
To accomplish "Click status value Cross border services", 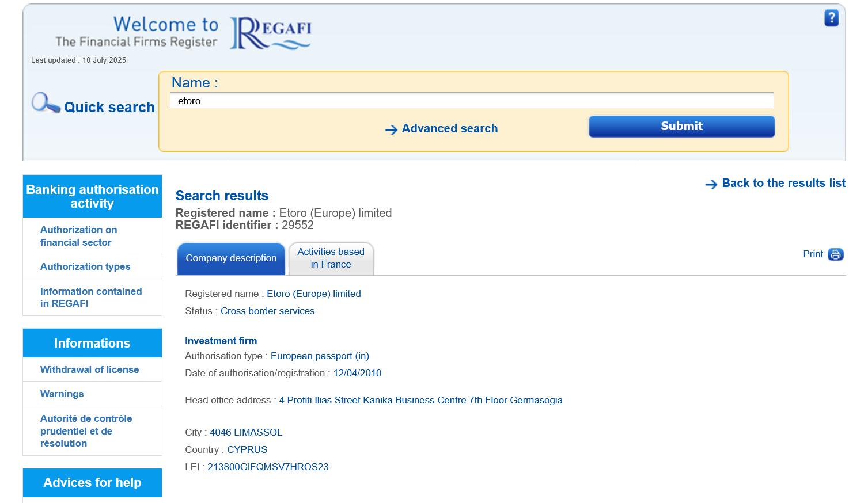I will pos(267,311).
